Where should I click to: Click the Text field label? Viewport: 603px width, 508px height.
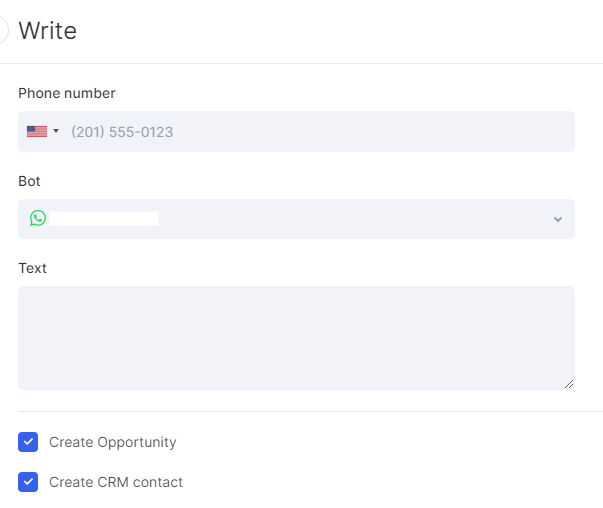click(33, 268)
